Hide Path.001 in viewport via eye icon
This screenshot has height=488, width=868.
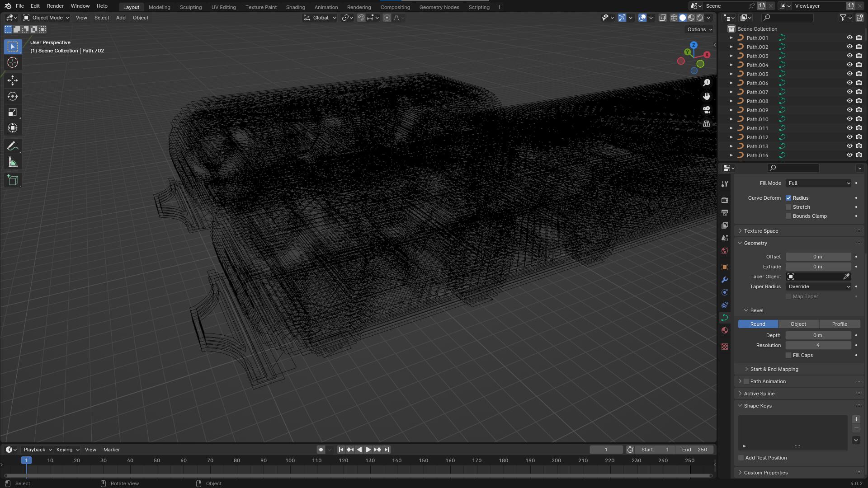pos(849,38)
